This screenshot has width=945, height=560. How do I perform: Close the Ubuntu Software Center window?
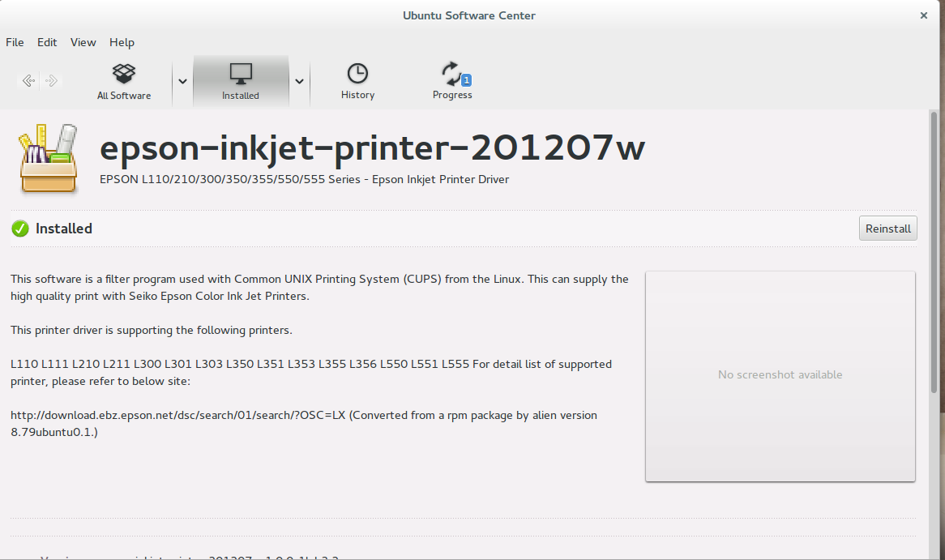coord(923,15)
